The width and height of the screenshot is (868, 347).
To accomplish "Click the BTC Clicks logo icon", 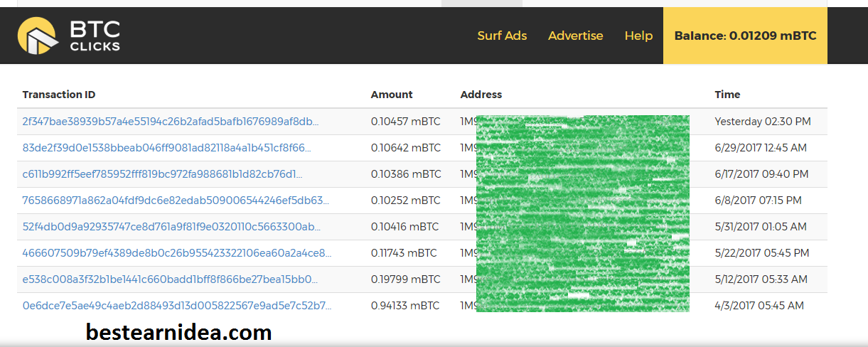I will pyautogui.click(x=38, y=36).
